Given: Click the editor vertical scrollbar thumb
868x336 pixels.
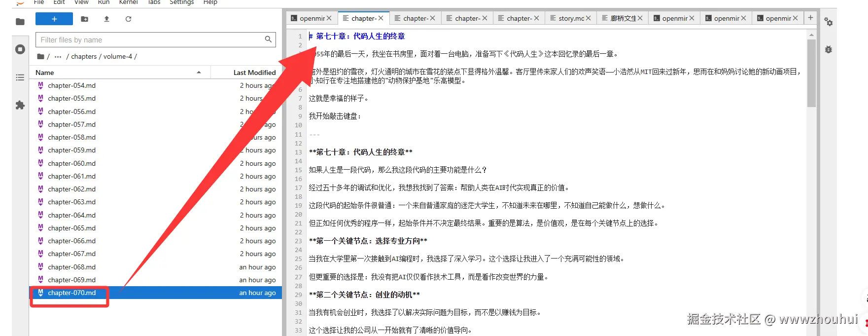Looking at the screenshot, I should [x=811, y=73].
